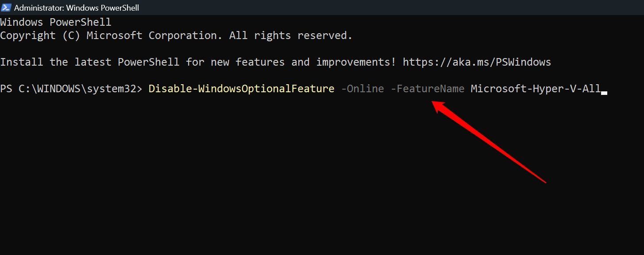Click the "Install the latest PowerShell" text

(90, 62)
